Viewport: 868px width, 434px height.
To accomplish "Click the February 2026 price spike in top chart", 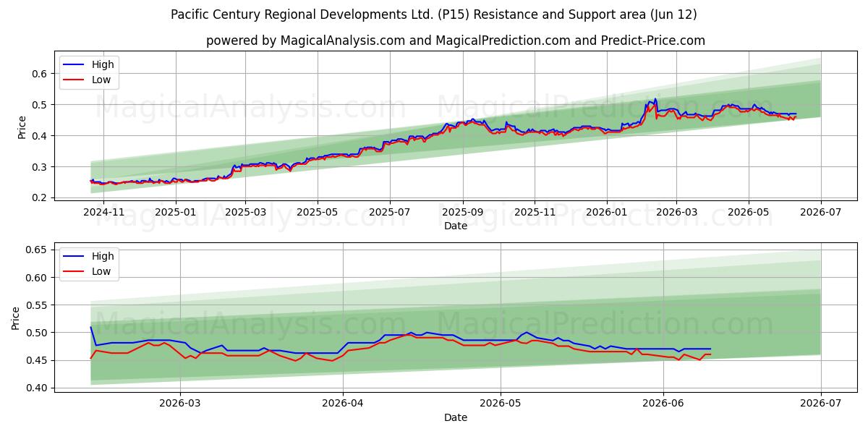I will click(x=655, y=100).
